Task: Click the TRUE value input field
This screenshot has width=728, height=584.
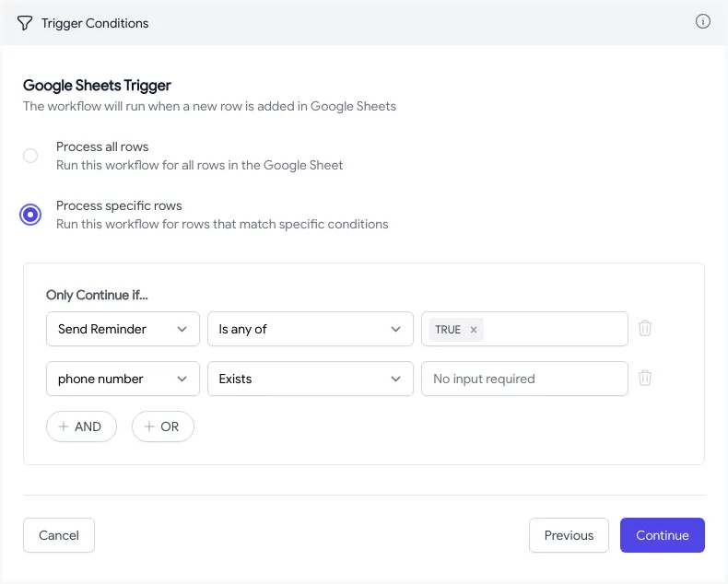Action: click(553, 329)
